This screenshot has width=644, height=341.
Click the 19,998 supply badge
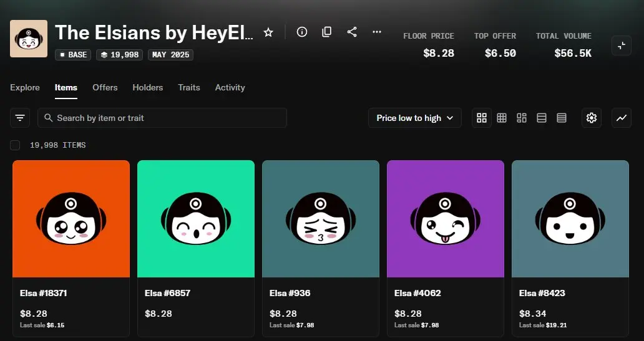[120, 55]
